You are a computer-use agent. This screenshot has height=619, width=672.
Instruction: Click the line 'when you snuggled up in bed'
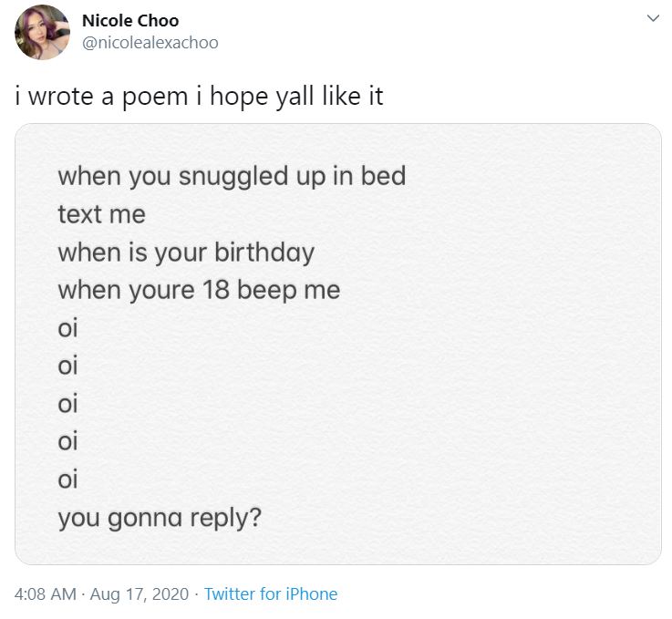[232, 176]
